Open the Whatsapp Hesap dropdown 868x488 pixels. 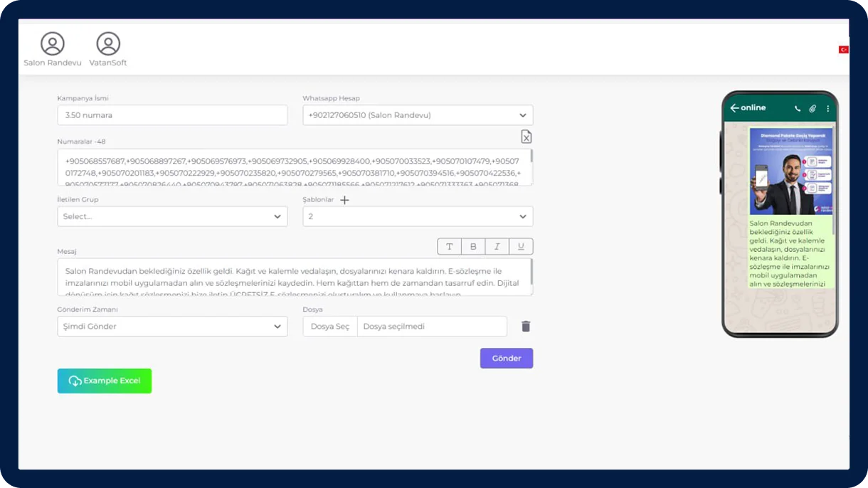coord(418,115)
